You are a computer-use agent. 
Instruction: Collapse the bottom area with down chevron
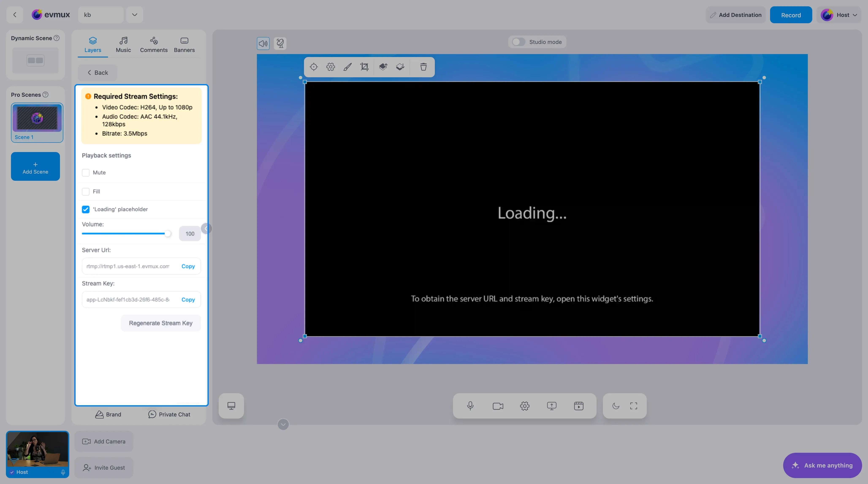[283, 424]
